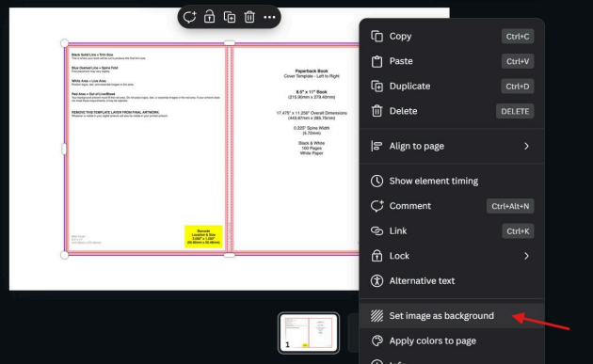Click the duplicate icon in floating toolbar
This screenshot has height=364, width=593.
pos(229,17)
